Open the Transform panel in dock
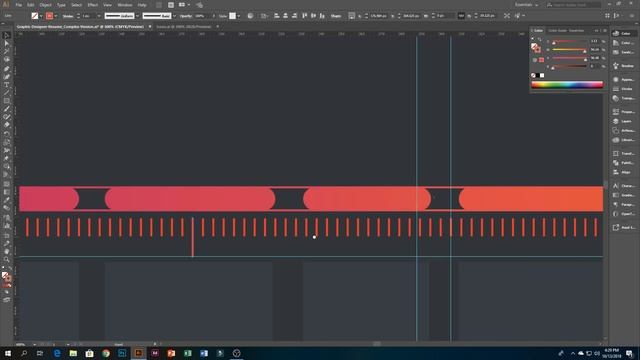The height and width of the screenshot is (360, 640). point(624,153)
